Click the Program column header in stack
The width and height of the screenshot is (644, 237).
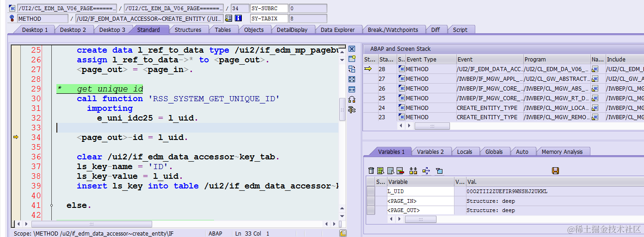coord(557,59)
